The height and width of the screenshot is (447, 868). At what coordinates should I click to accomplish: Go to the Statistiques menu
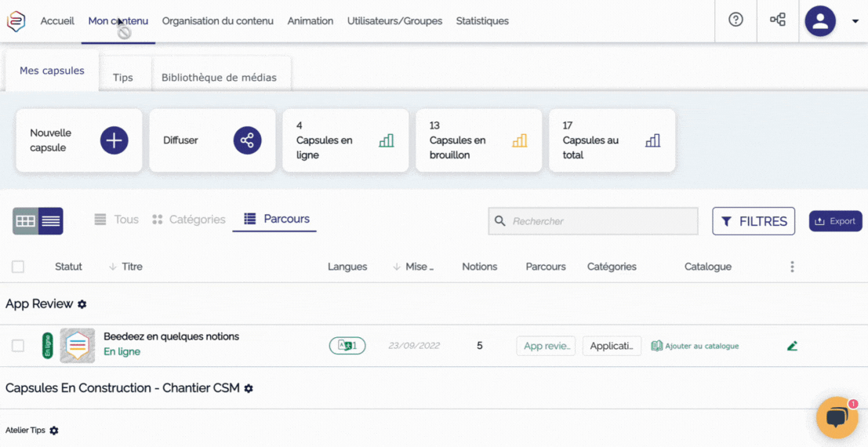(x=482, y=21)
